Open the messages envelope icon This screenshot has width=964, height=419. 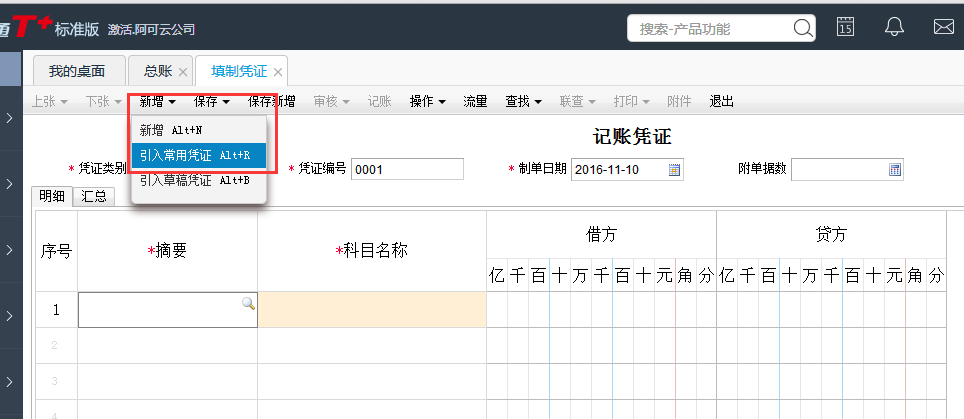[943, 27]
